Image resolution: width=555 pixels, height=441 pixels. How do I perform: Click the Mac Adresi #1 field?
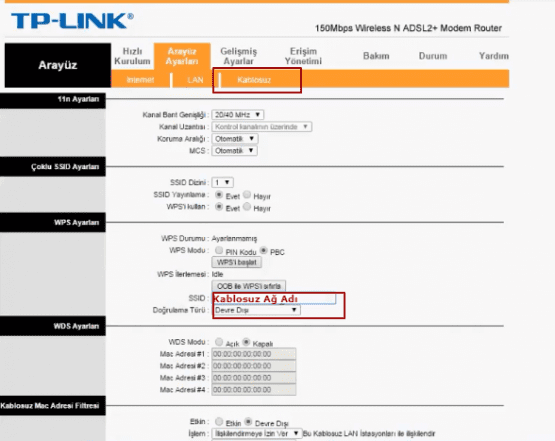coord(254,354)
